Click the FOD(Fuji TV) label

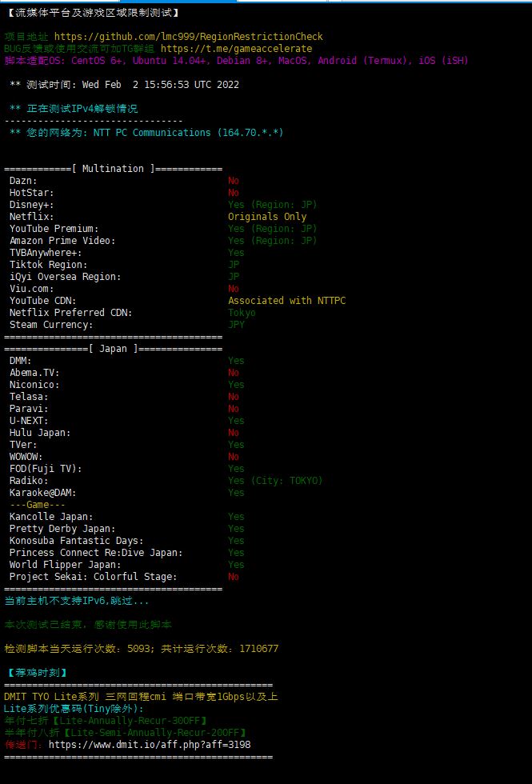click(x=46, y=469)
